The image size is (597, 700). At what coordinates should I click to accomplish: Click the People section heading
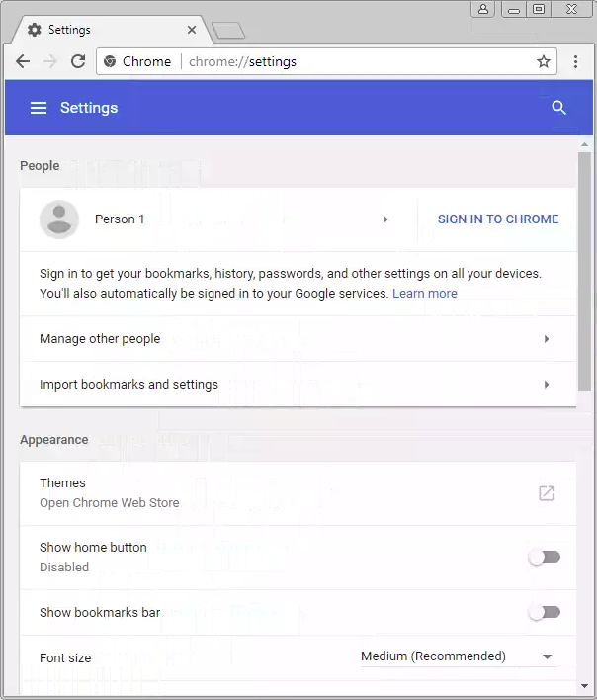40,166
